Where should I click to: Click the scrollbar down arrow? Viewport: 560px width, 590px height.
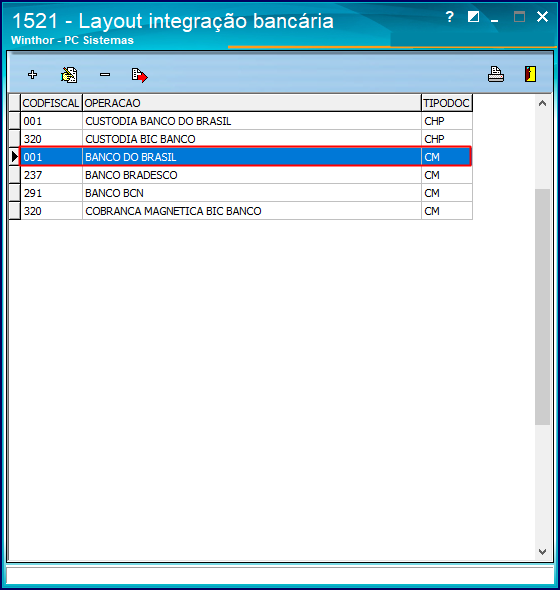542,552
